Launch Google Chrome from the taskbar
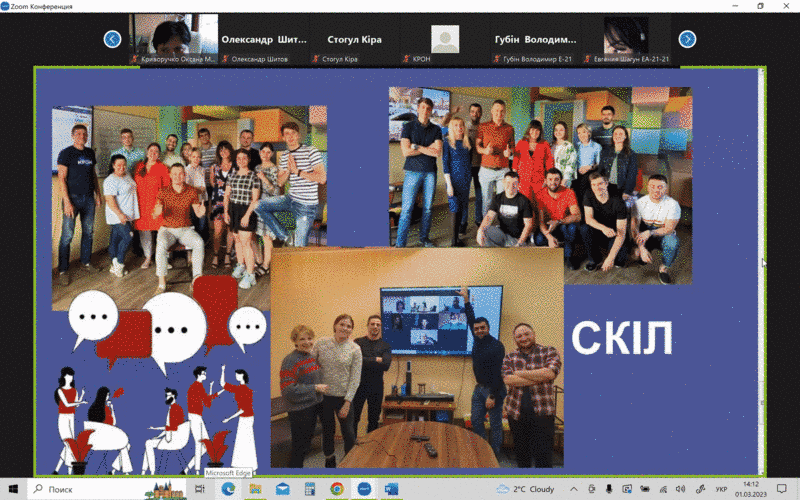 337,489
